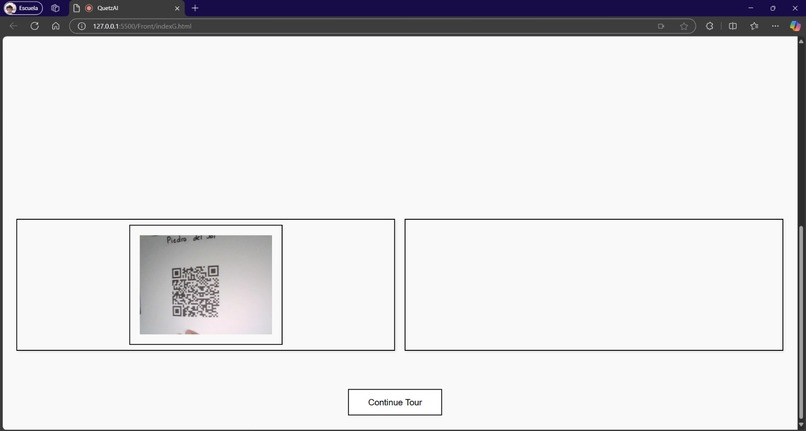
Task: Click the scrollbar up arrow
Action: pyautogui.click(x=801, y=41)
